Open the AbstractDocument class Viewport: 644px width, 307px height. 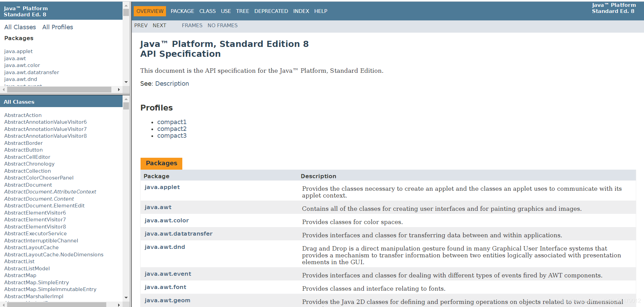pos(28,185)
